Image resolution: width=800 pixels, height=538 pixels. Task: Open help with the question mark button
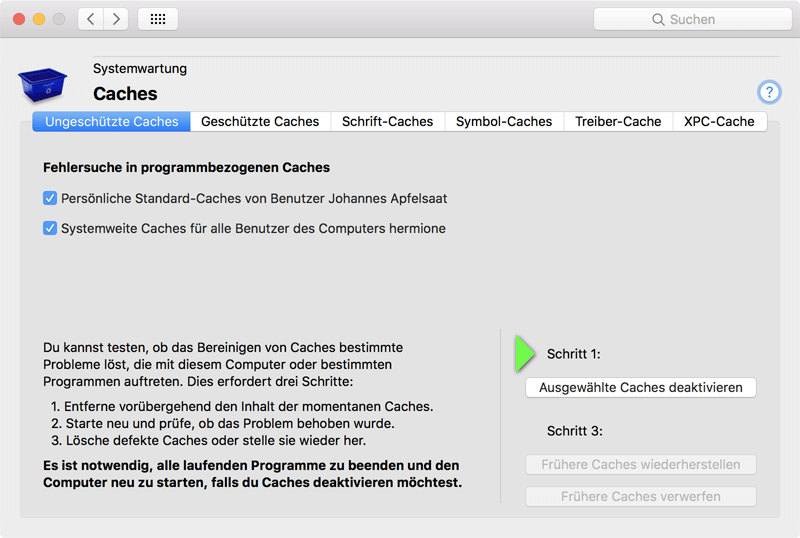[769, 92]
